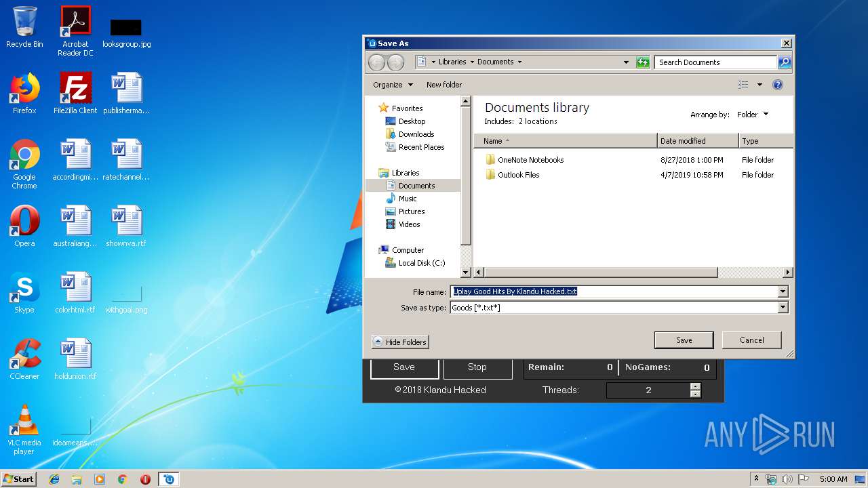Select the shownva.rtf document icon
868x488 pixels.
[x=126, y=226]
